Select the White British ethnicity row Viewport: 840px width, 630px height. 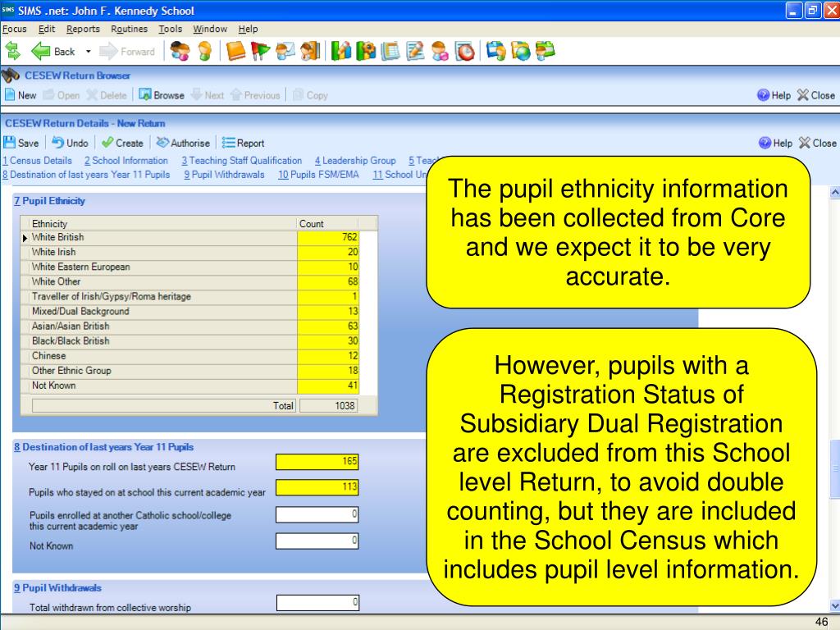[x=189, y=237]
